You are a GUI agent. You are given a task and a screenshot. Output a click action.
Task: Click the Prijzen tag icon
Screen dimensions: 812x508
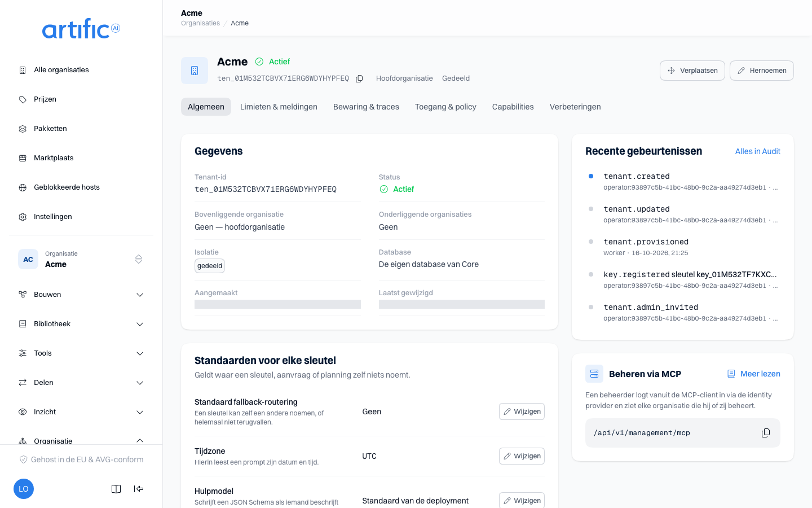coord(23,99)
